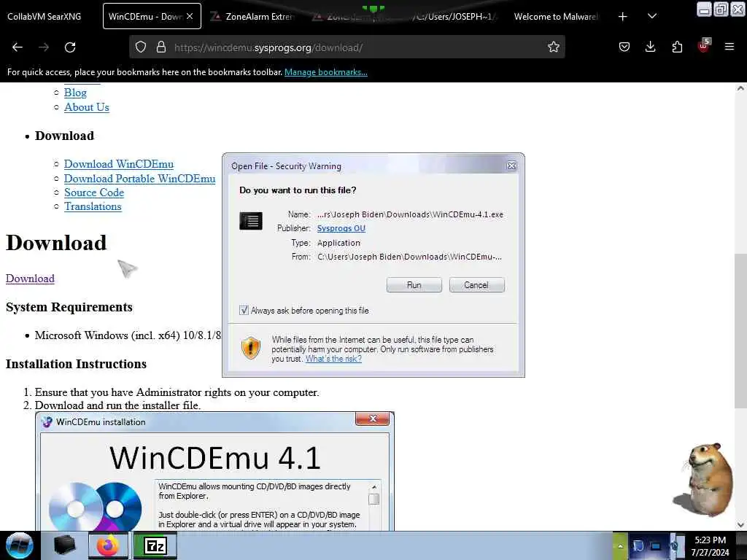Image resolution: width=747 pixels, height=560 pixels.
Task: Switch to Welcome to Malwarebytes tab
Action: click(x=555, y=17)
